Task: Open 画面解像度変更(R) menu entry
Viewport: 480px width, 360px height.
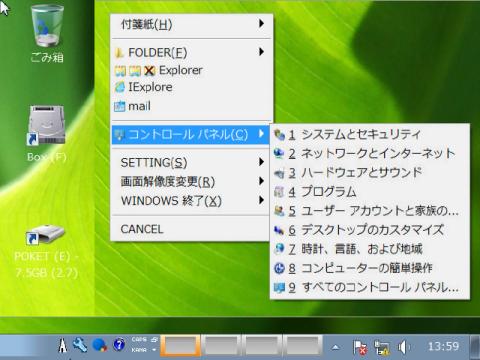Action: 192,182
